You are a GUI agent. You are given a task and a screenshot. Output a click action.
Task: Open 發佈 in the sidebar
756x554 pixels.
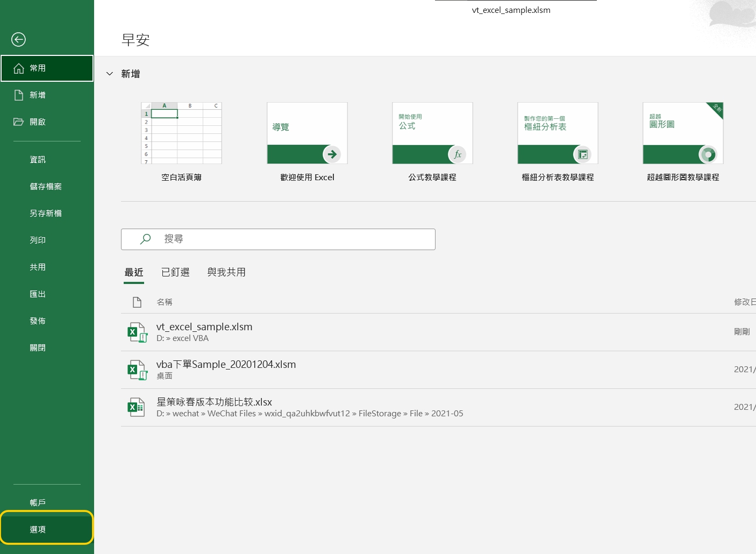tap(47, 321)
